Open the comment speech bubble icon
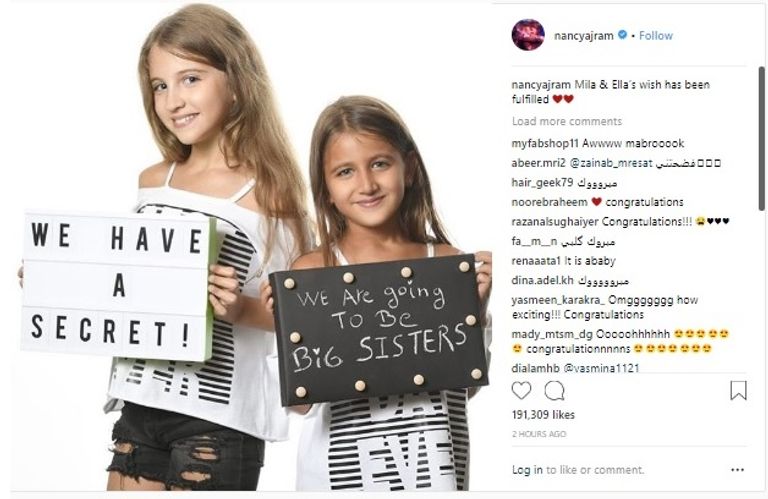Image resolution: width=768 pixels, height=499 pixels. pos(554,391)
